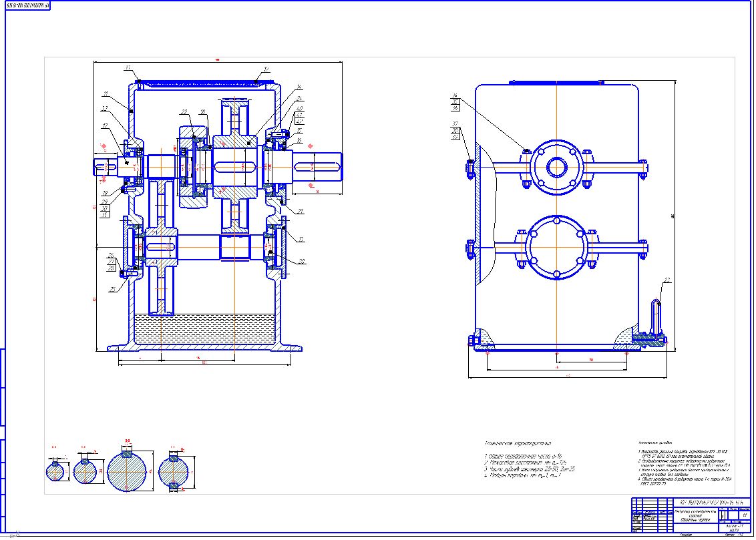Select stacked callouts on the side view's upper left

[455, 102]
